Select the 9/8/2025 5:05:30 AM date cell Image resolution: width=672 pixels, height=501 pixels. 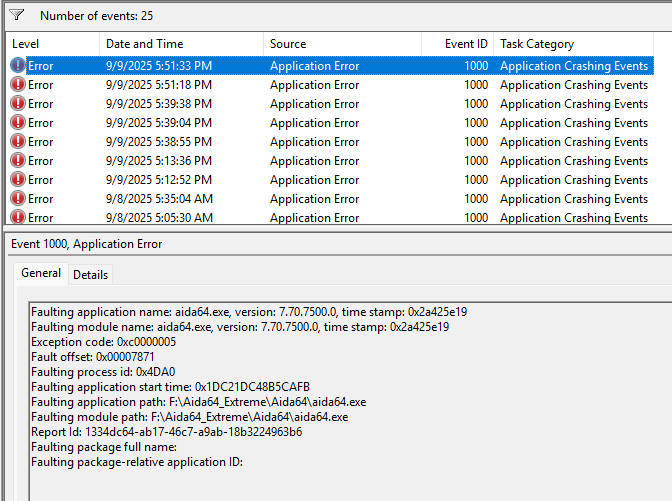pos(159,217)
